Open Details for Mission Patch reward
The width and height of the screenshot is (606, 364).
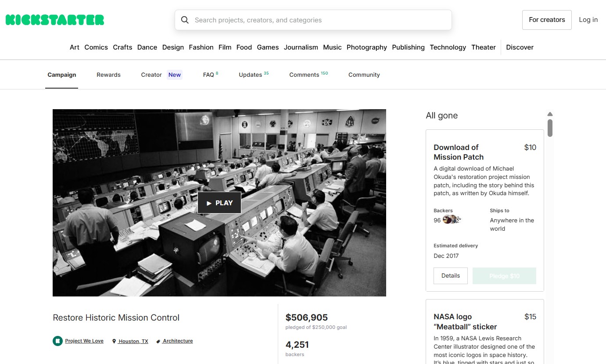450,276
